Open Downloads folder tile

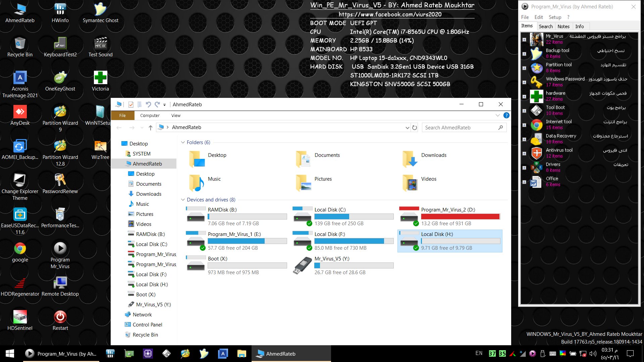[x=450, y=159]
